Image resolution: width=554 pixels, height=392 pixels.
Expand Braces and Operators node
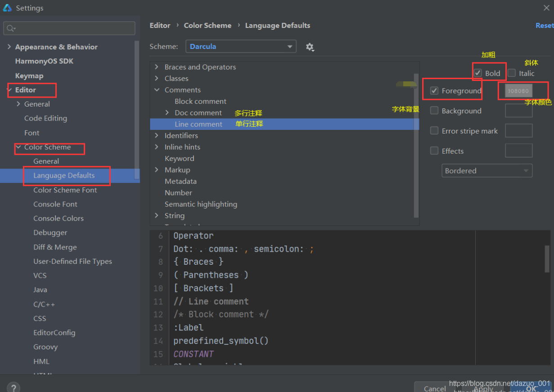click(x=157, y=67)
